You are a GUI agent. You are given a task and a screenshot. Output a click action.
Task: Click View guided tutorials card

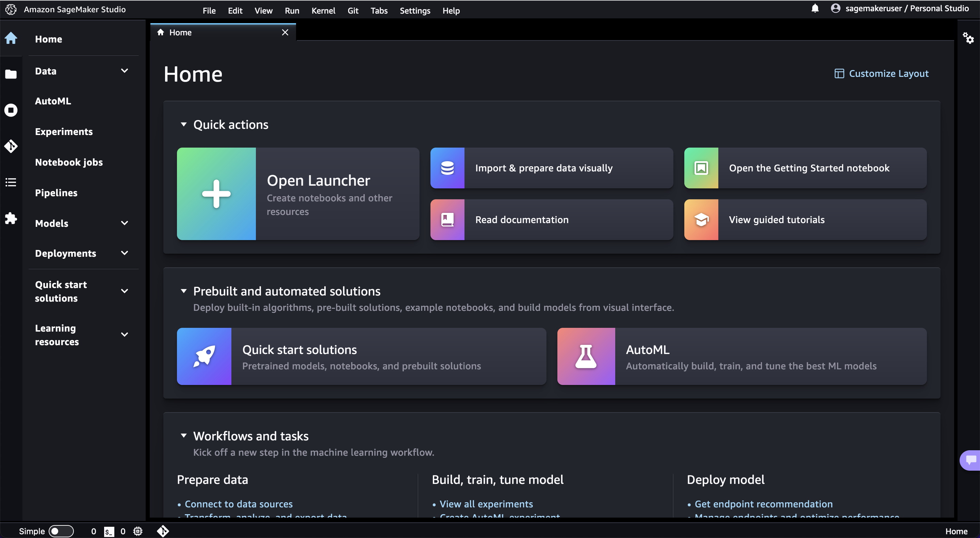coord(805,219)
